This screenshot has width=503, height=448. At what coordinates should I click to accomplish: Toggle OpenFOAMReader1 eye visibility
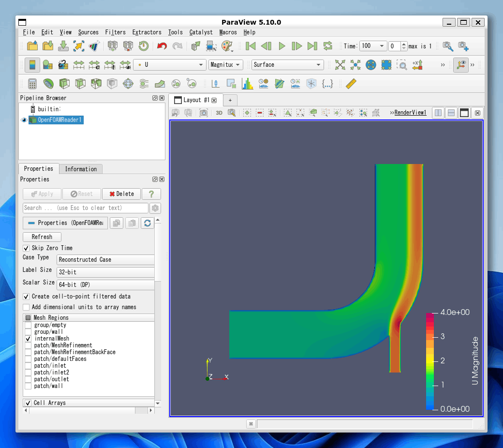point(24,120)
